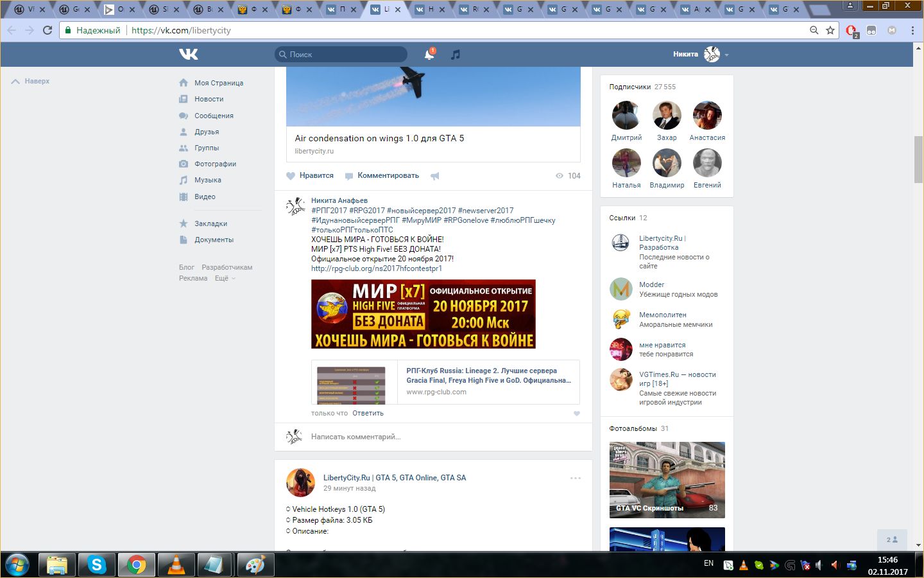Open Skype from the taskbar
Image resolution: width=924 pixels, height=578 pixels.
tap(97, 565)
